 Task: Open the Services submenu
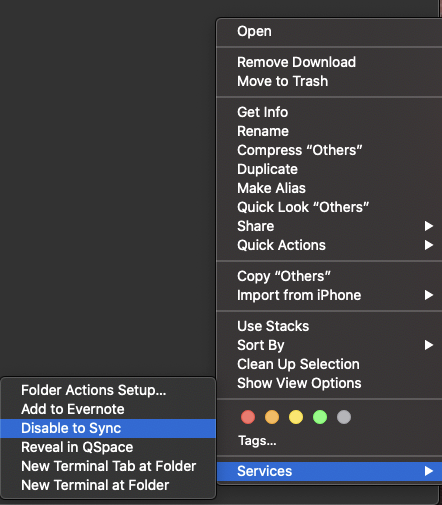[x=329, y=471]
